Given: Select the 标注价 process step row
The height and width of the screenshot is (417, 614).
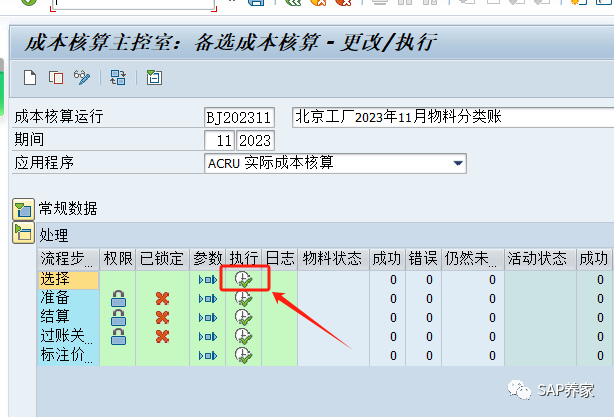Looking at the screenshot, I should click(68, 356).
